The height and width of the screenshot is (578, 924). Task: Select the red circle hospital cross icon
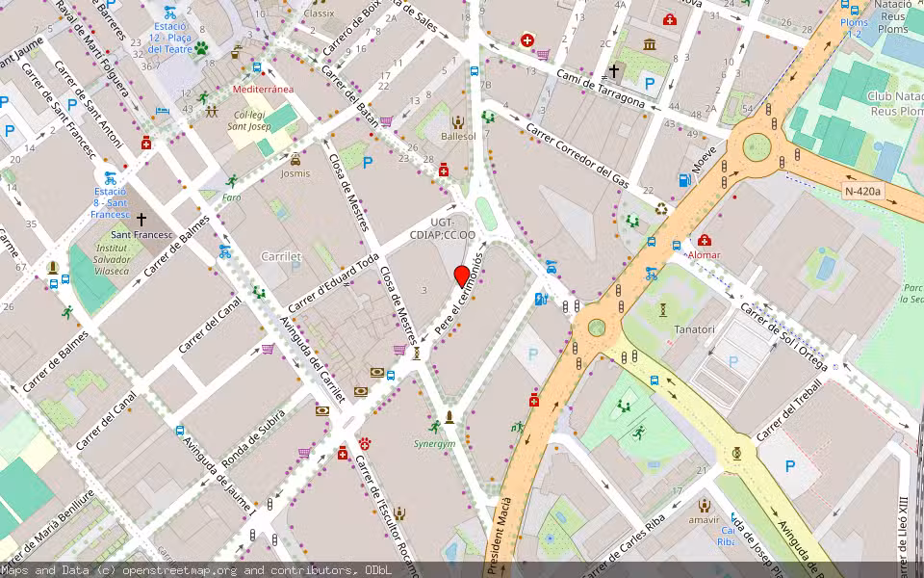coord(527,40)
